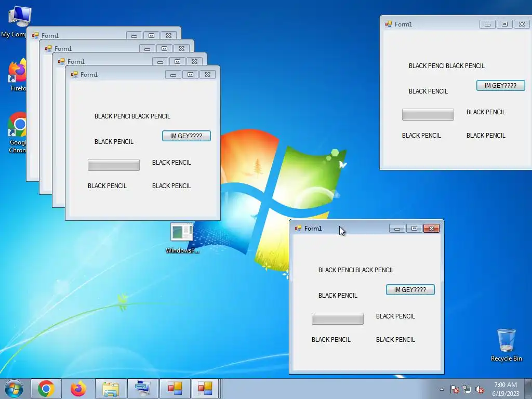Select the WindowsF... file on the desktop
This screenshot has width=532, height=399.
pyautogui.click(x=182, y=238)
